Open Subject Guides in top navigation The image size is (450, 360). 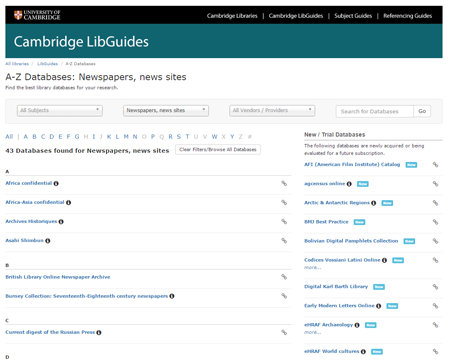(x=353, y=16)
